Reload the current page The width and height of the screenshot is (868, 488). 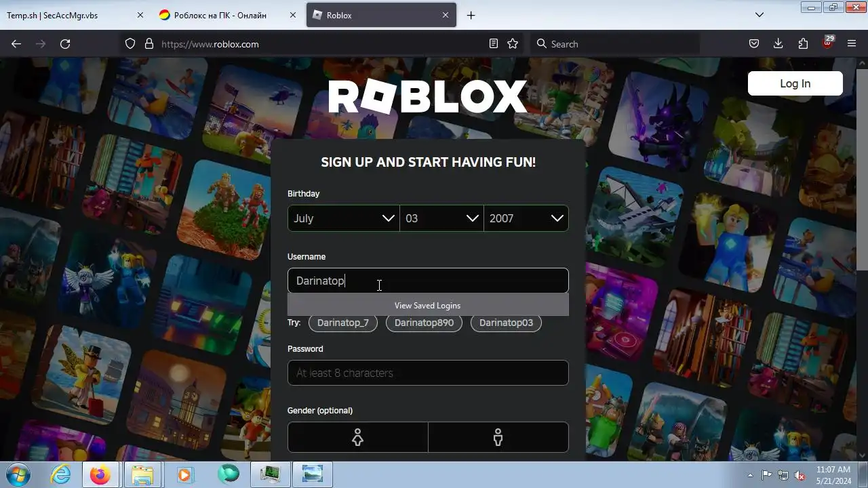65,44
